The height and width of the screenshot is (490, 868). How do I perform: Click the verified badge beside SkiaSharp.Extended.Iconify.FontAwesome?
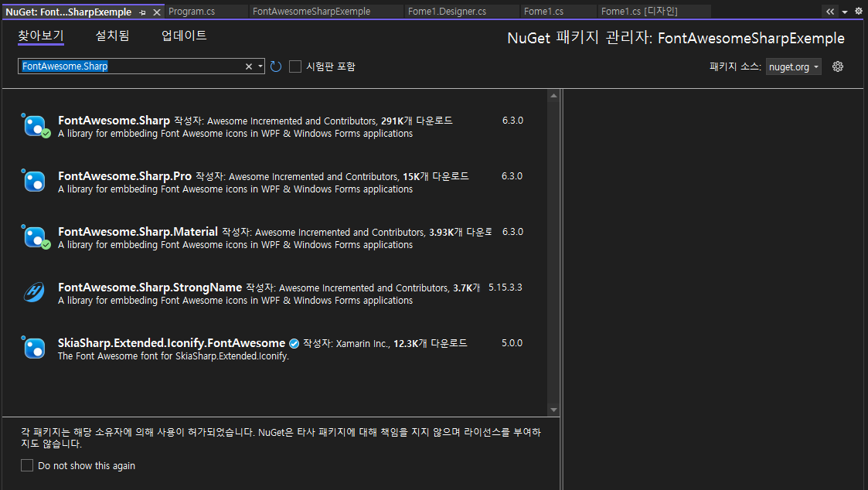pyautogui.click(x=294, y=344)
